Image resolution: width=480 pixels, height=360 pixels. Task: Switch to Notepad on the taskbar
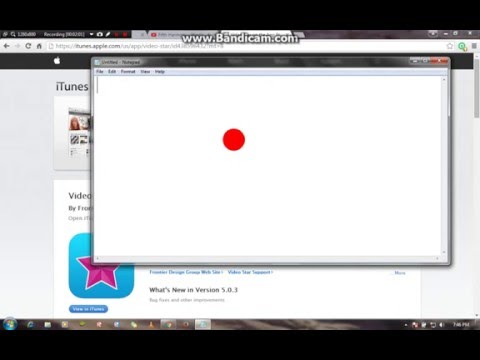pos(203,324)
